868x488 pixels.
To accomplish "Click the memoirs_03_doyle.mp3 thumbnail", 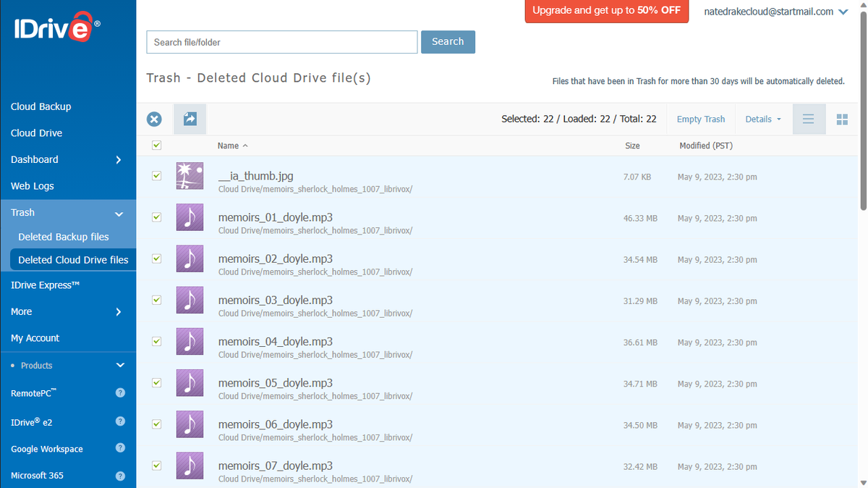I will pyautogui.click(x=190, y=300).
